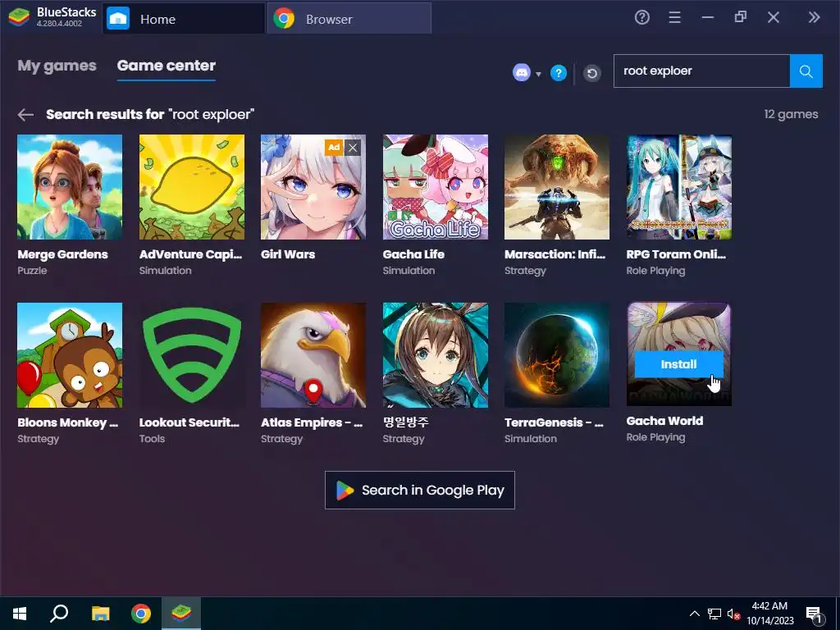Select the Game center tab

point(166,66)
